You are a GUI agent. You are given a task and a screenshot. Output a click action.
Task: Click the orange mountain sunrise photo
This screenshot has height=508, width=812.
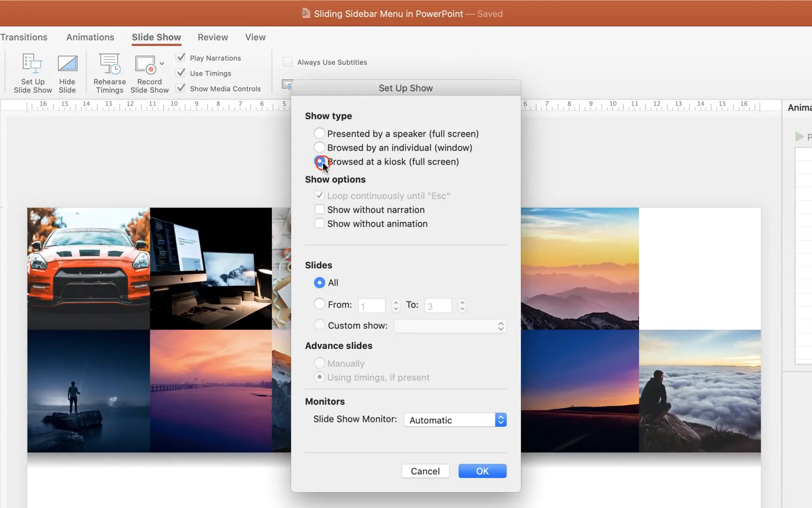pos(580,269)
